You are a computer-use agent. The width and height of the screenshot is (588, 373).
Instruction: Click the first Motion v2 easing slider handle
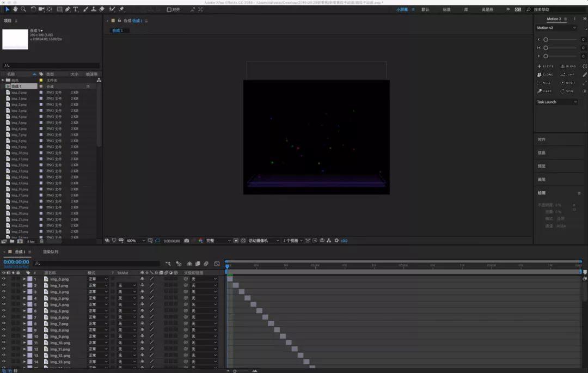[546, 40]
